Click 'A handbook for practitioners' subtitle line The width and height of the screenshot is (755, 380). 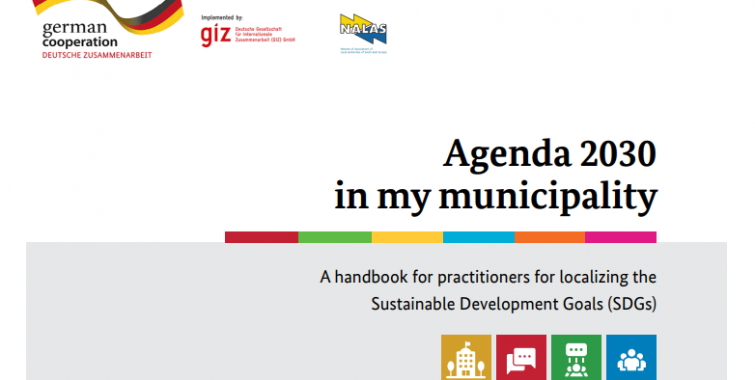488,277
